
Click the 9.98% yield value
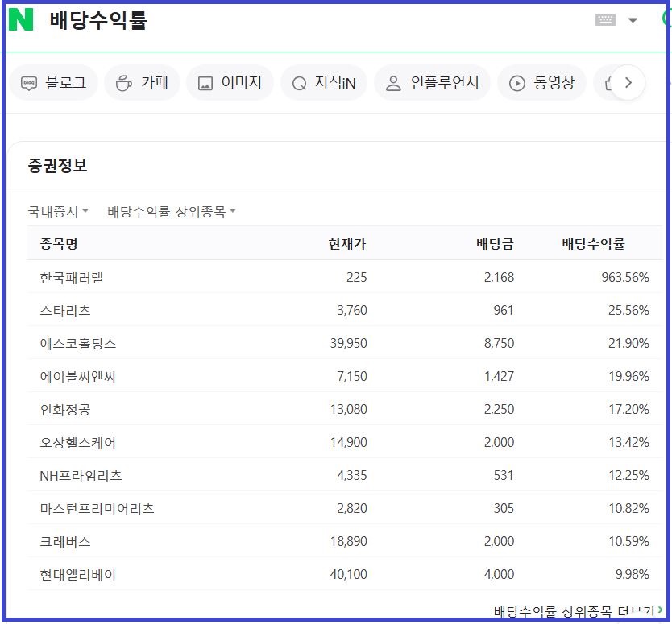click(633, 574)
